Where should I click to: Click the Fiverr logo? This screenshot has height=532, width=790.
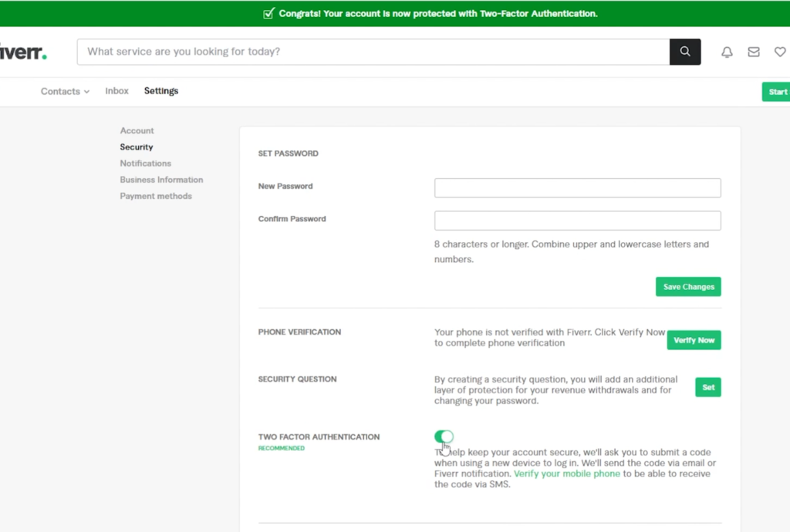(23, 52)
